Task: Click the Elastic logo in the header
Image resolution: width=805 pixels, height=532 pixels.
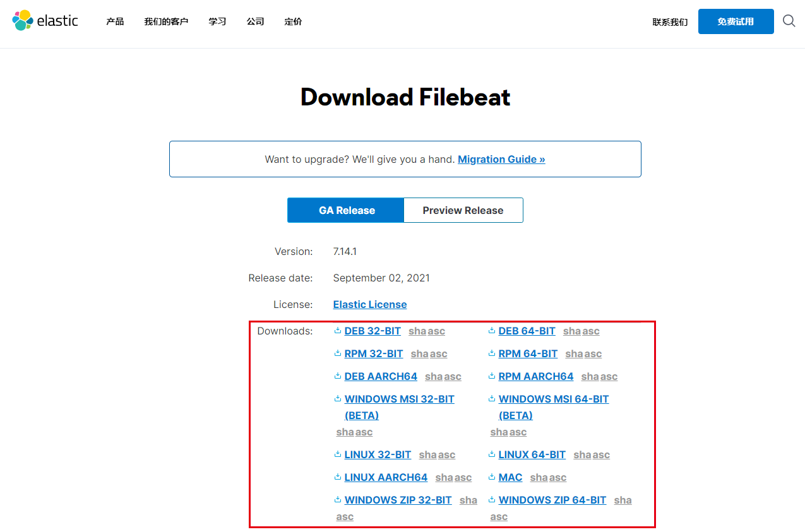Action: tap(45, 20)
